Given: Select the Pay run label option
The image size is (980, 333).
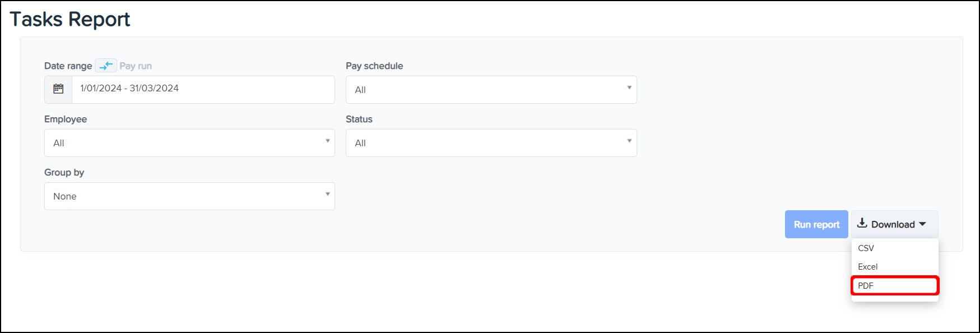Looking at the screenshot, I should pos(136,66).
